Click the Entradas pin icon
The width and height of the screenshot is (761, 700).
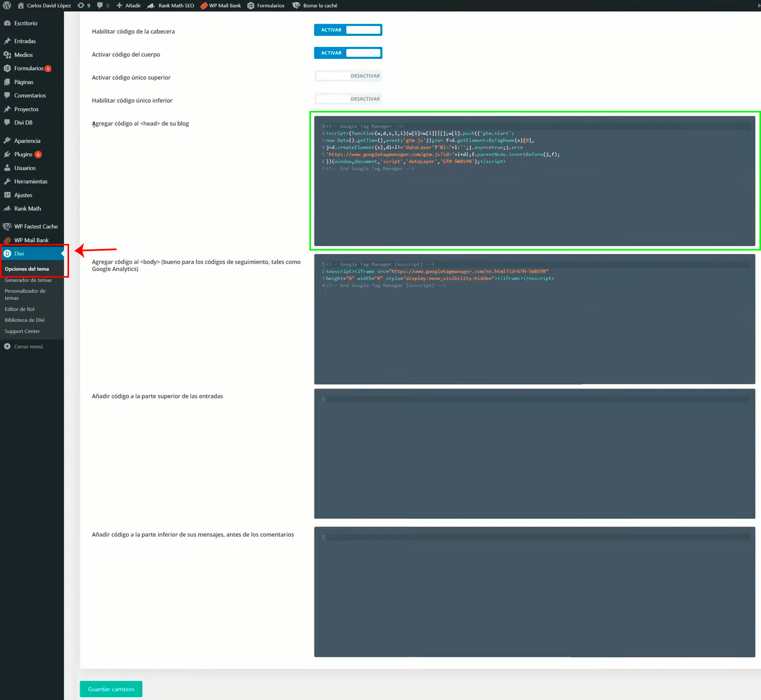click(7, 41)
